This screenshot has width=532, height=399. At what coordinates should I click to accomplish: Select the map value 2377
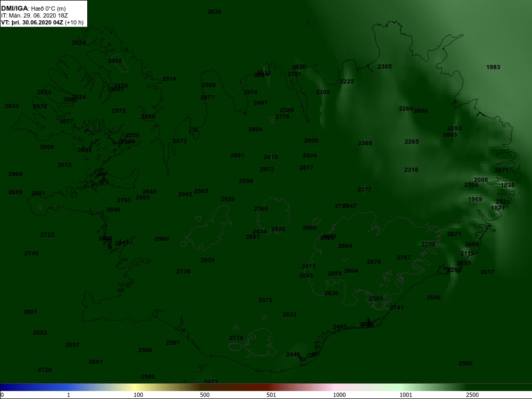click(x=364, y=189)
